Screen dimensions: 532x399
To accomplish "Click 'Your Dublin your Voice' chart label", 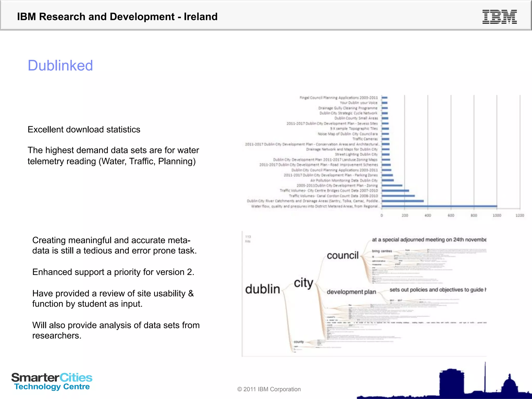I will tap(358, 103).
